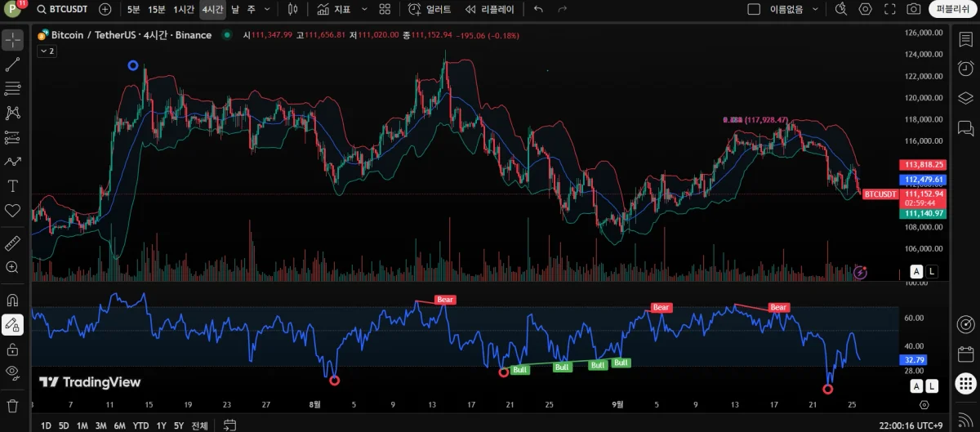This screenshot has height=432, width=980.
Task: Lock all drawings with padlock icon
Action: tap(12, 350)
